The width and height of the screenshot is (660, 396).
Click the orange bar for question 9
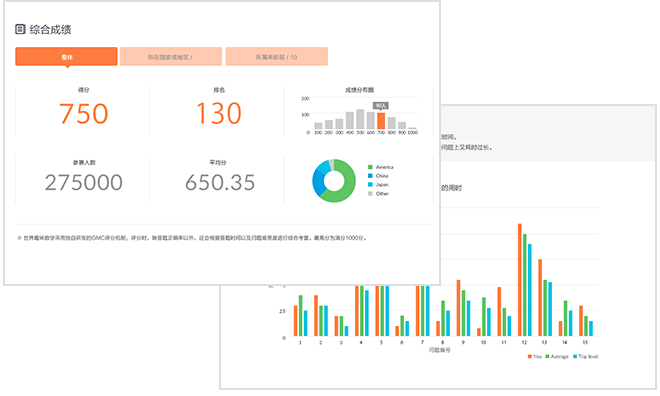click(459, 308)
